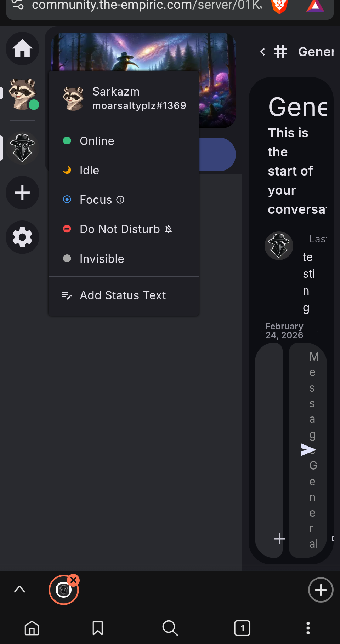
Task: Click Add Status Text
Action: 124,295
